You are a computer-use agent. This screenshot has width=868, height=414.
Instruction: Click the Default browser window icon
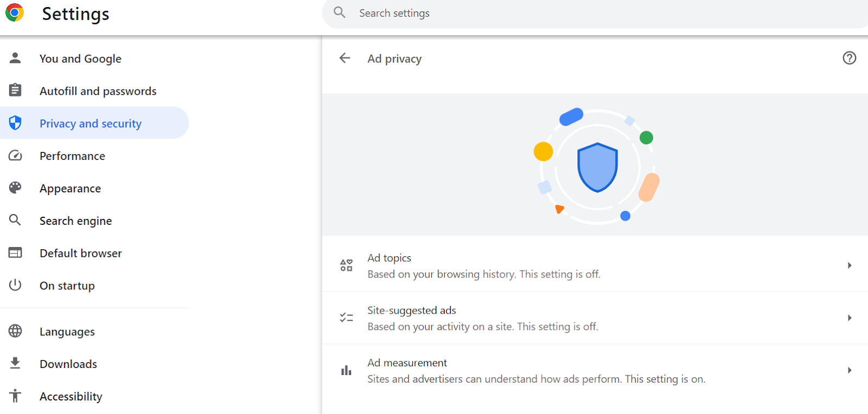(x=15, y=253)
